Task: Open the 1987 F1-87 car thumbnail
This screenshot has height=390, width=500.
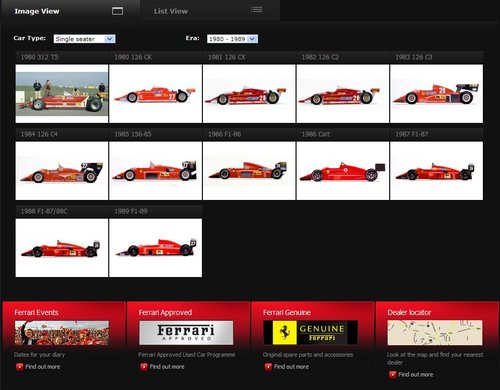Action: 436,171
